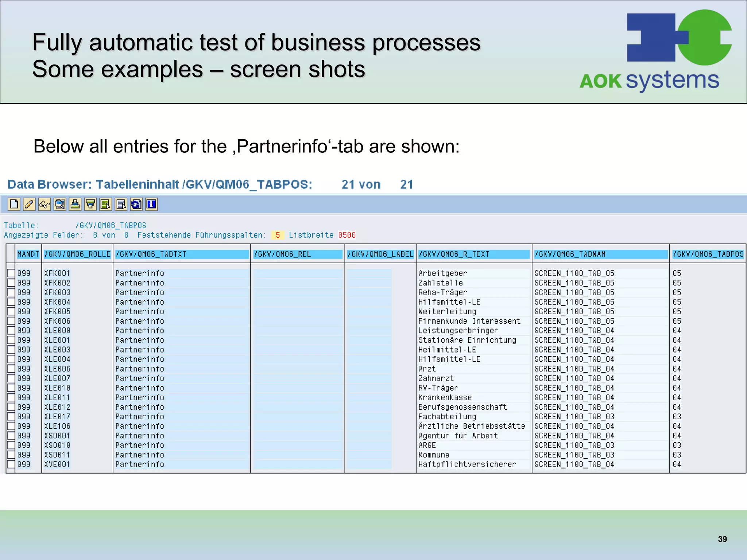Click the /GKV/QM06_REL column header
Screen dimensions: 747x560
point(298,254)
